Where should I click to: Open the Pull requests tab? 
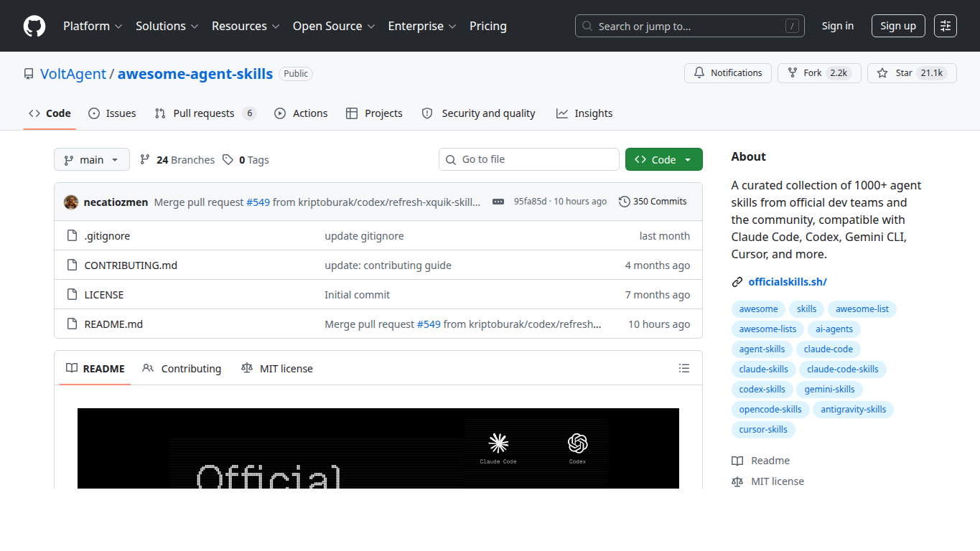(205, 113)
